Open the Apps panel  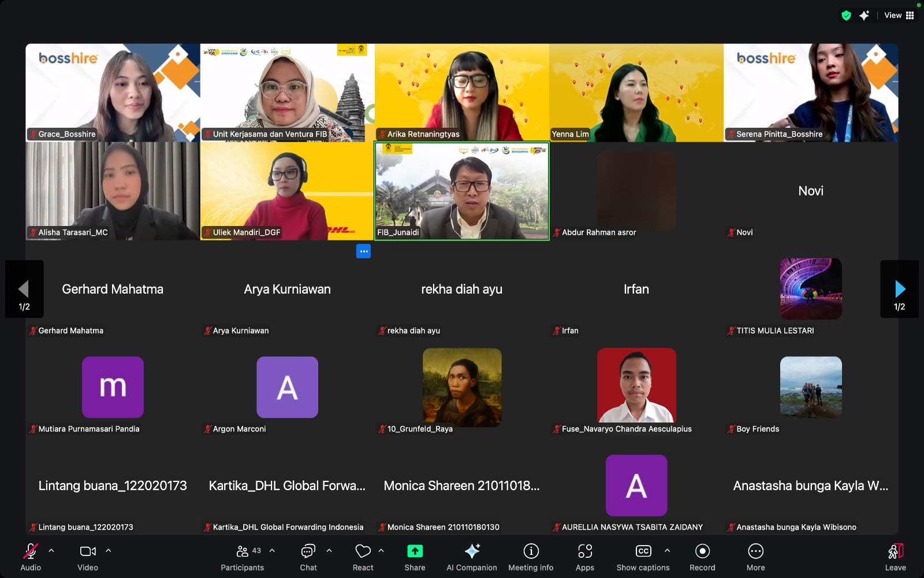585,557
